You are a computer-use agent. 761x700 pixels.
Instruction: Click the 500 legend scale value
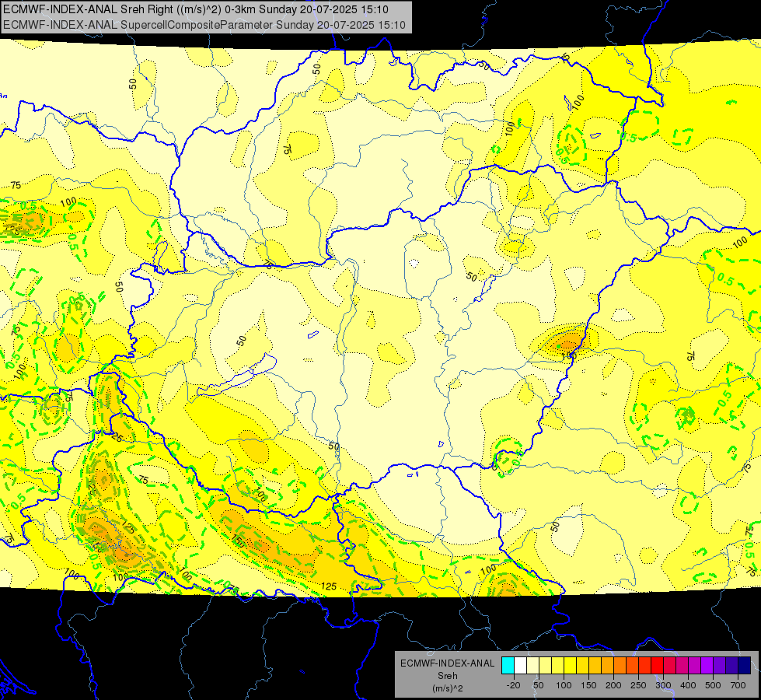pos(713,685)
